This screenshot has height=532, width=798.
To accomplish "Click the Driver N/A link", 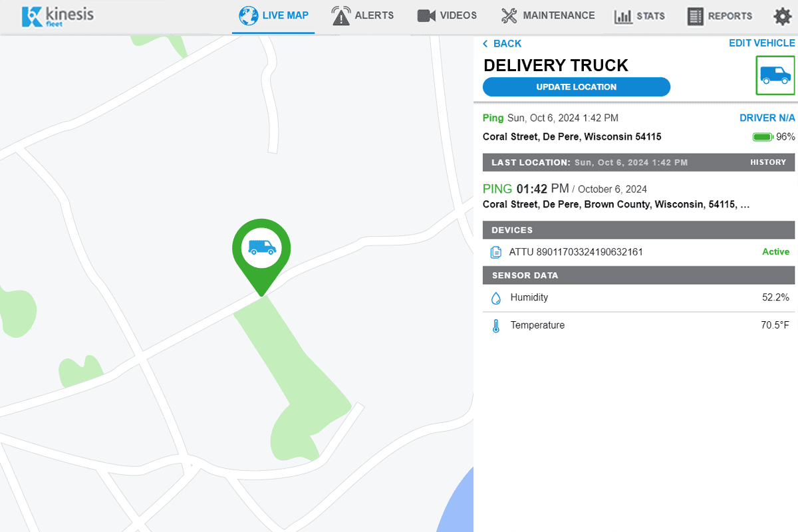I will (x=767, y=118).
